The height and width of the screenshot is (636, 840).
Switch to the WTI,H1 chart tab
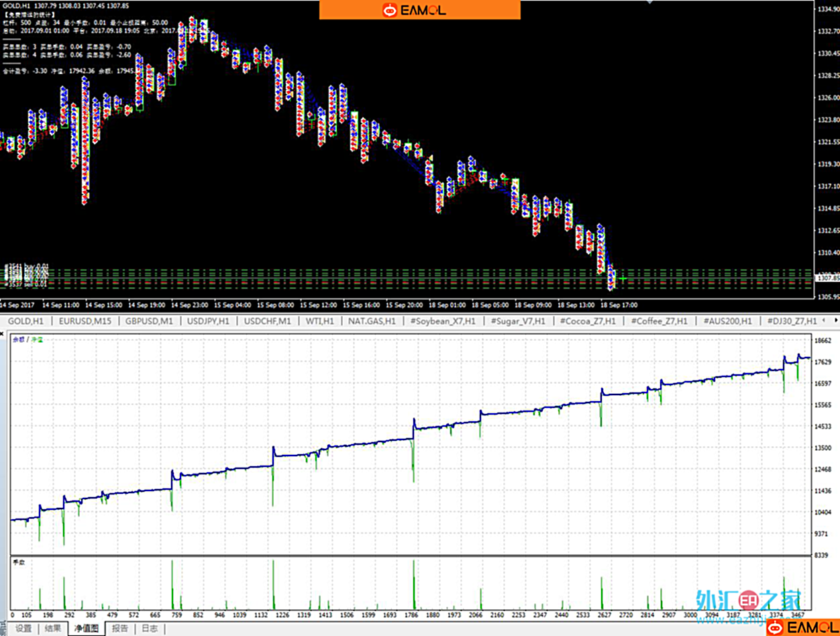319,321
